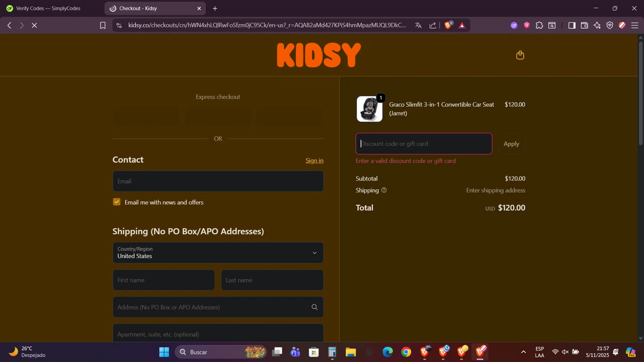Open Brave VPN shield icon
Viewport: 644px width, 362px height.
[610, 25]
